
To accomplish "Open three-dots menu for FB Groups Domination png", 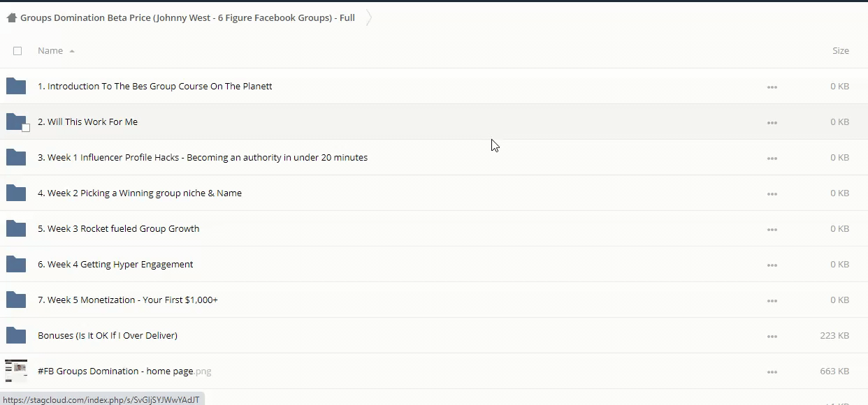I will click(x=772, y=371).
